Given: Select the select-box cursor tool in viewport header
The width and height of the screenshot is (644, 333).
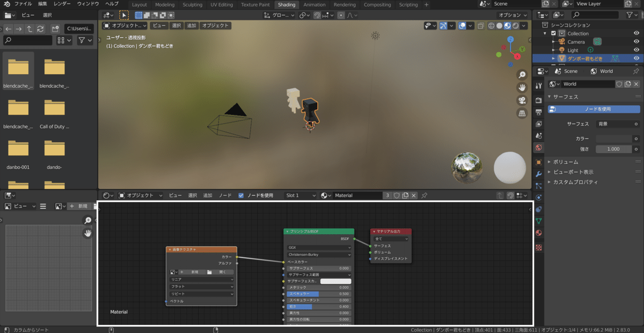Looking at the screenshot, I should (124, 16).
